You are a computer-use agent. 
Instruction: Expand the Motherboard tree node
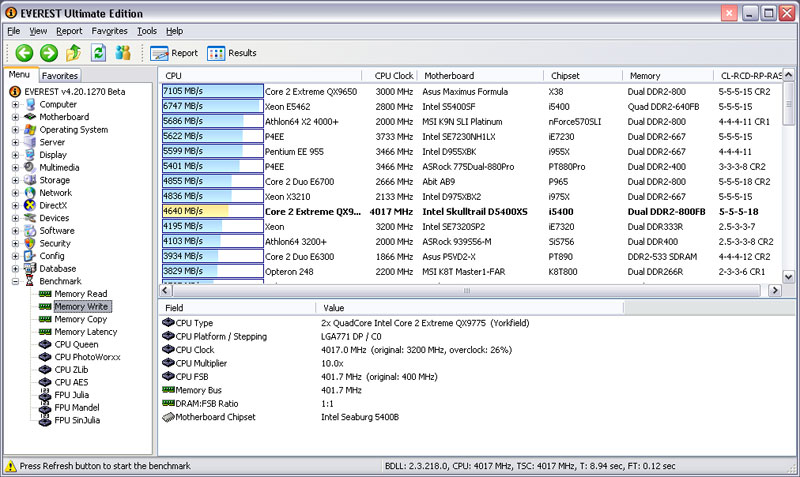15,117
